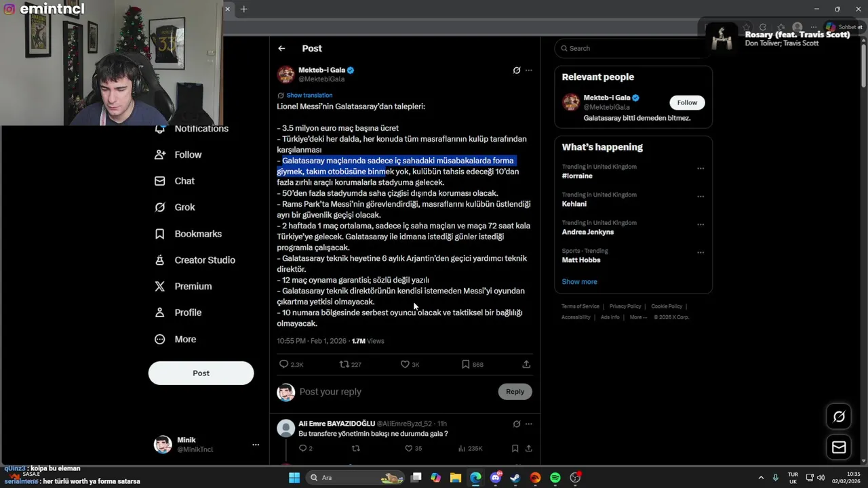Open Copilot icon in the taskbar

pyautogui.click(x=436, y=478)
